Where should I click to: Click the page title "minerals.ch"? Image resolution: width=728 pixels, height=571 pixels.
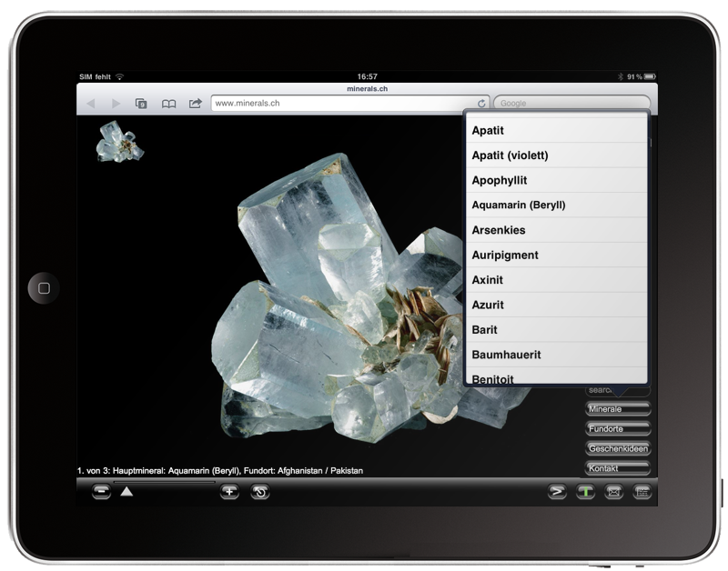pos(368,88)
